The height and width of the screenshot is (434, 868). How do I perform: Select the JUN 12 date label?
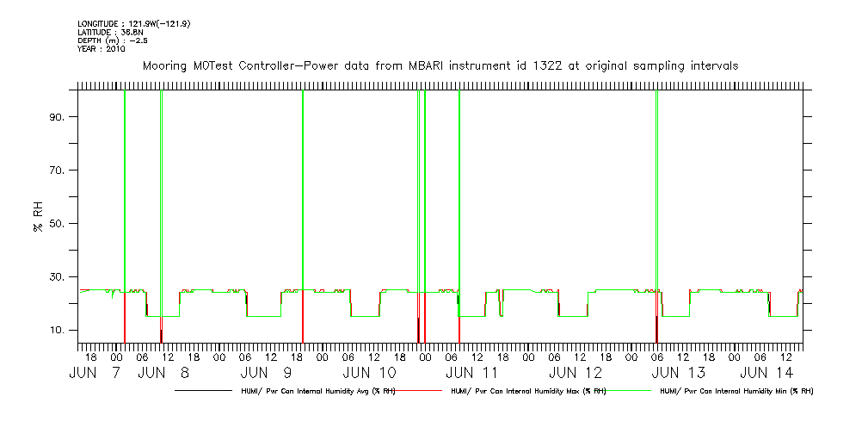pos(576,373)
